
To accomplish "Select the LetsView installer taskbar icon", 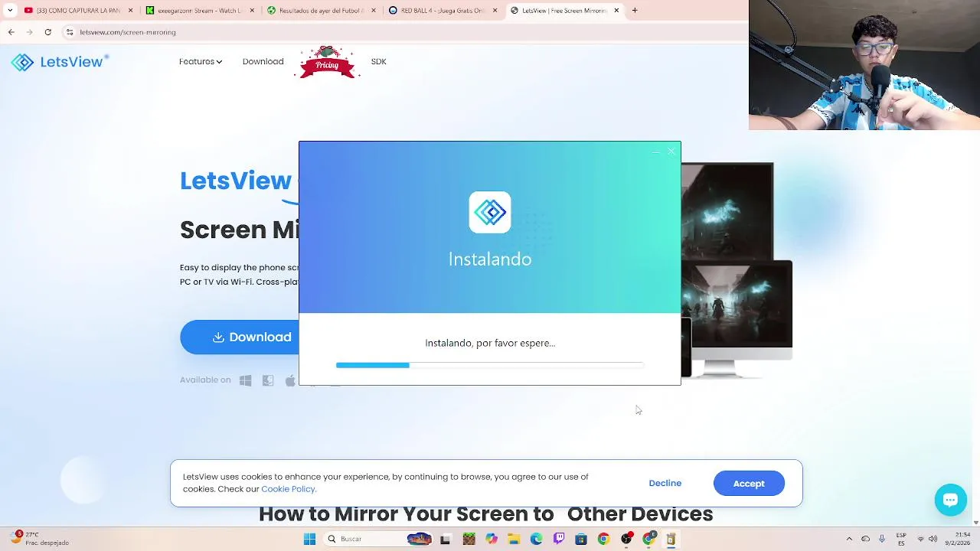I will (671, 540).
